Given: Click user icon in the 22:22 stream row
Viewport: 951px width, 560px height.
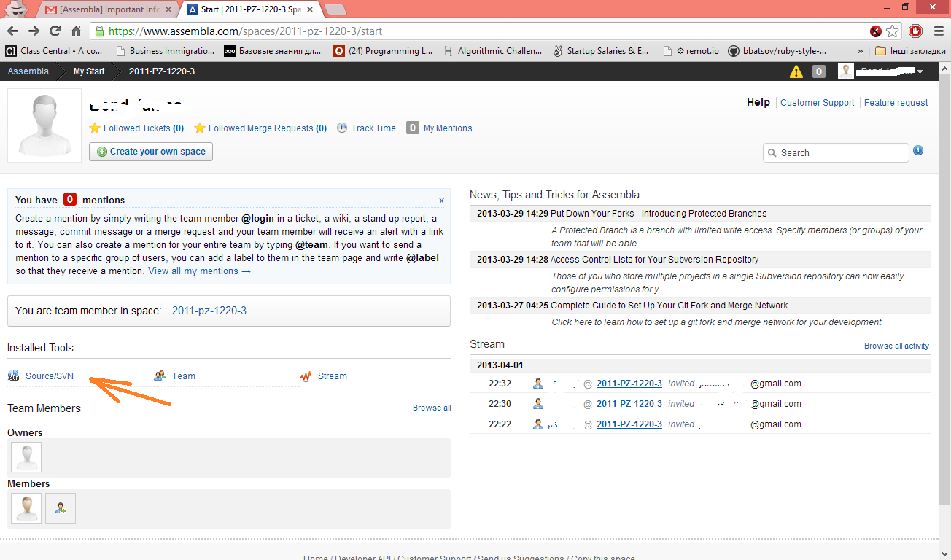Looking at the screenshot, I should 538,424.
